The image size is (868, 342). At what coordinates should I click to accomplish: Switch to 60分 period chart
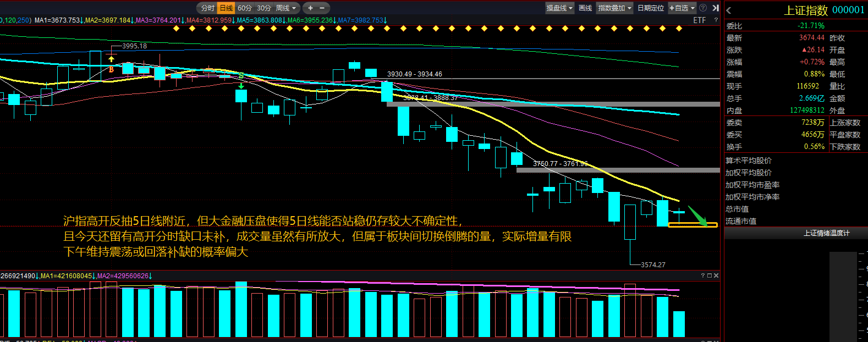(x=245, y=8)
